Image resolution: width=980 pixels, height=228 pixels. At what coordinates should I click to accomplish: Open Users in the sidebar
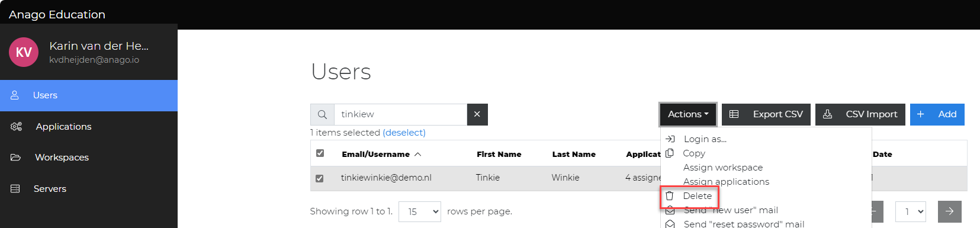coord(89,95)
